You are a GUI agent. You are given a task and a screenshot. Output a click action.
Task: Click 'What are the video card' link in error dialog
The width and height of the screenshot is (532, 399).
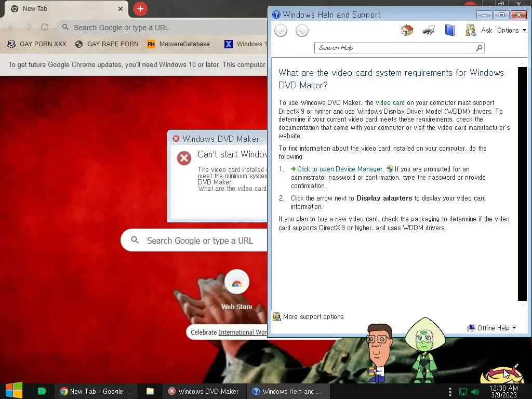232,188
